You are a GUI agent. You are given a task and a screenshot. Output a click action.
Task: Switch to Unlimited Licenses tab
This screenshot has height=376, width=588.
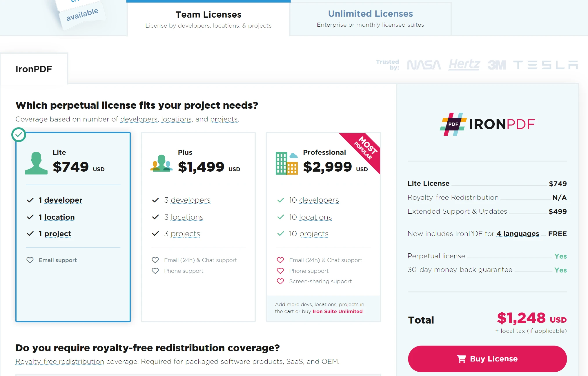pos(370,17)
